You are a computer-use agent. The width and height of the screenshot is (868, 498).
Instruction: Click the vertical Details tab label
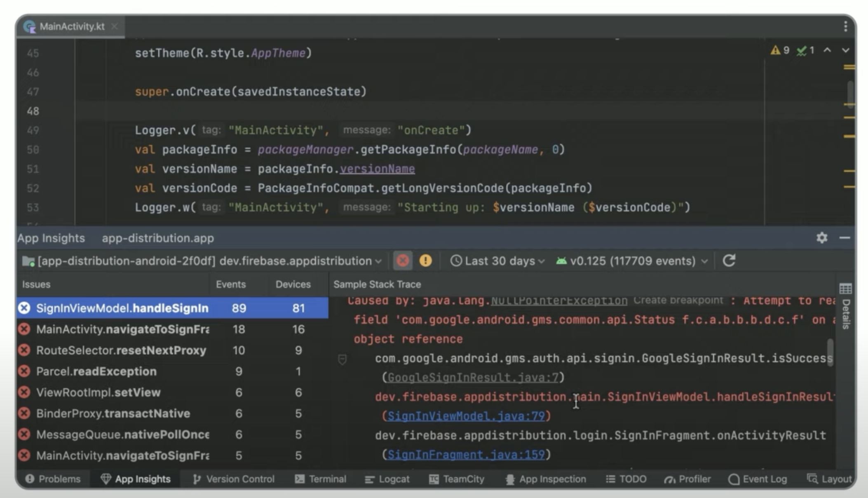(846, 314)
